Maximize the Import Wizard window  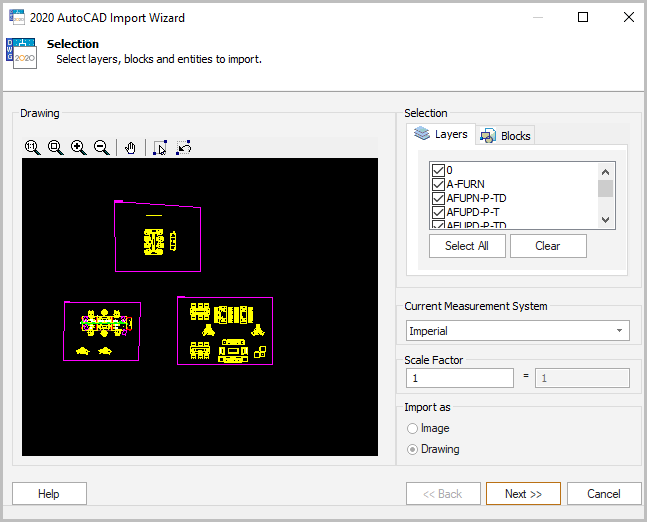tap(583, 17)
